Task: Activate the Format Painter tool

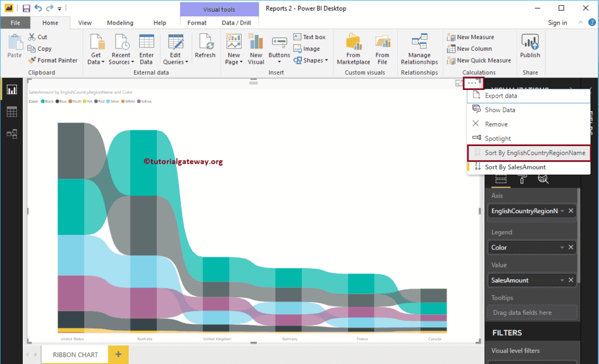Action: click(53, 60)
